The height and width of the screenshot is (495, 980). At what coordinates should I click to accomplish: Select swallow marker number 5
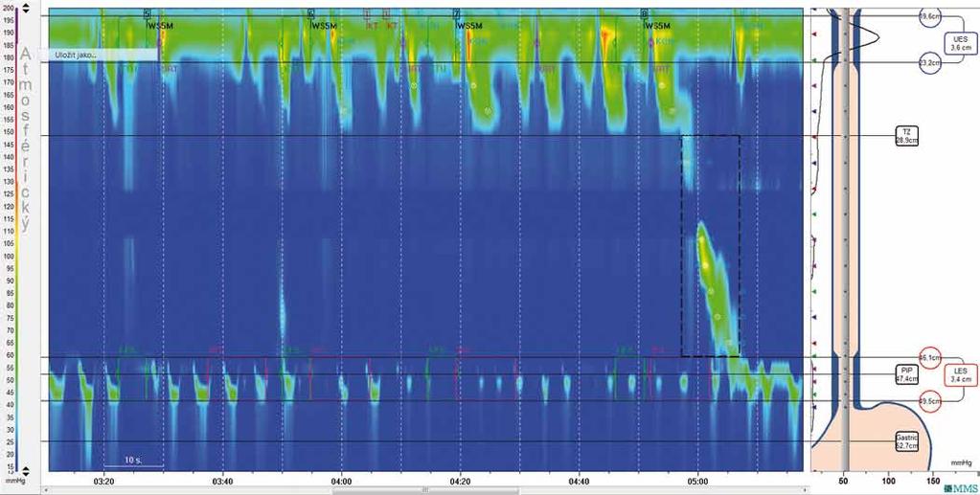tap(147, 13)
